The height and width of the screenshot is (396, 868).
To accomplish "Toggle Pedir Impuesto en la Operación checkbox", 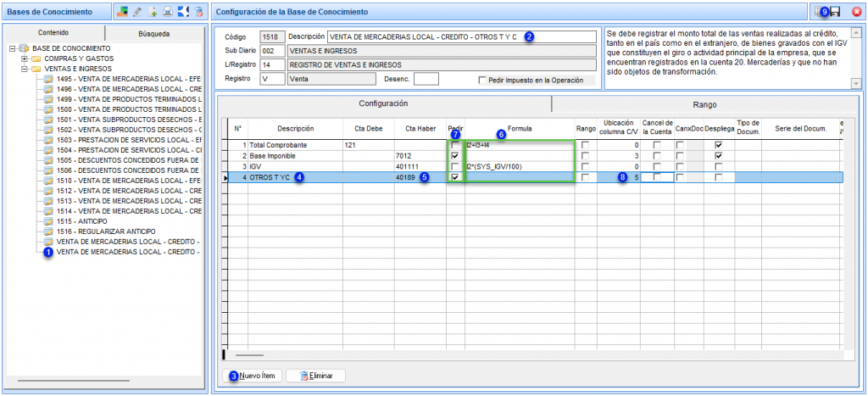I will pyautogui.click(x=482, y=81).
